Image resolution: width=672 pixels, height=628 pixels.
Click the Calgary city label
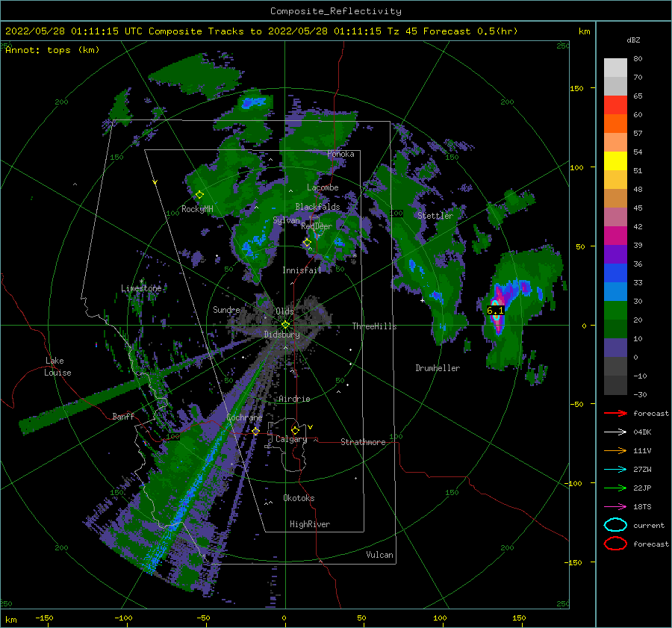click(x=291, y=439)
